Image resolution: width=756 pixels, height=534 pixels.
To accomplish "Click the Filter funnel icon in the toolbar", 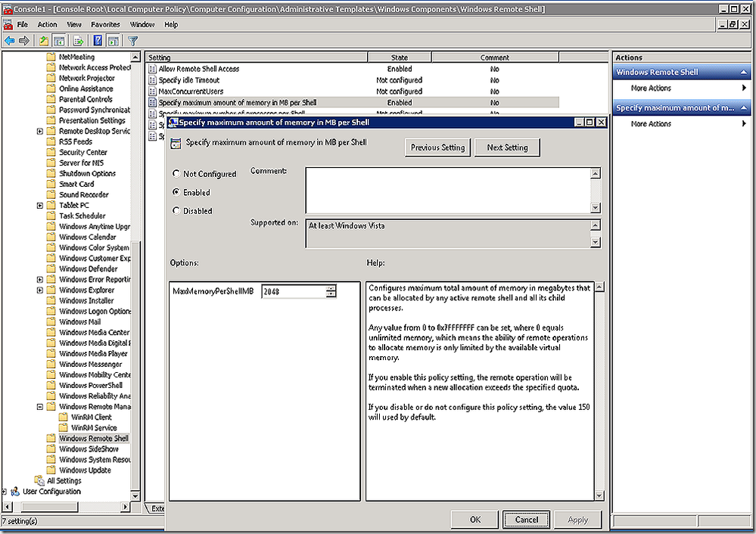I will 133,41.
